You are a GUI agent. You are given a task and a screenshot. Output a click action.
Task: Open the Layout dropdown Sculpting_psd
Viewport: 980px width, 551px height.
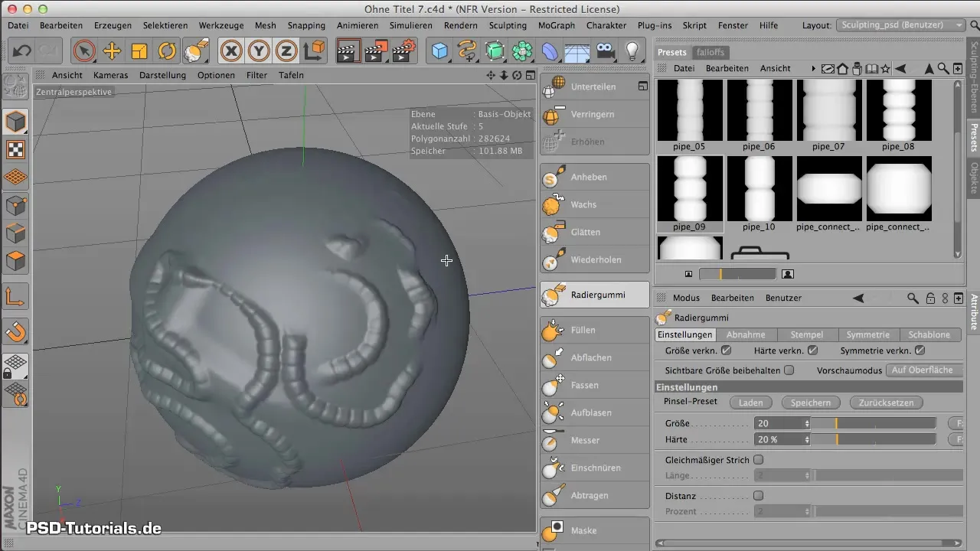(x=901, y=25)
